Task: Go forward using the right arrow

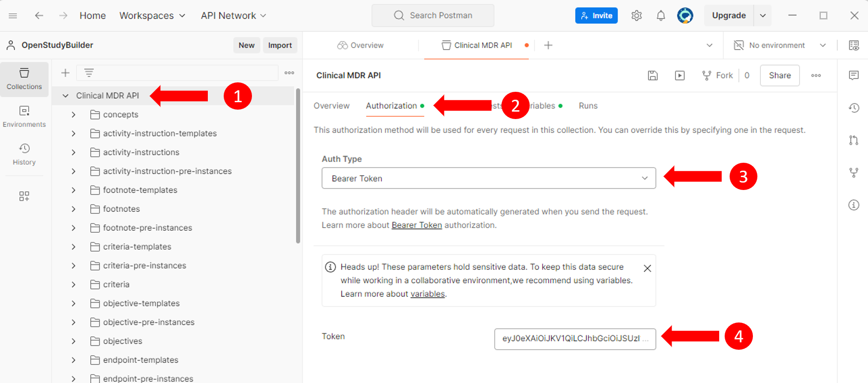Action: pos(63,16)
